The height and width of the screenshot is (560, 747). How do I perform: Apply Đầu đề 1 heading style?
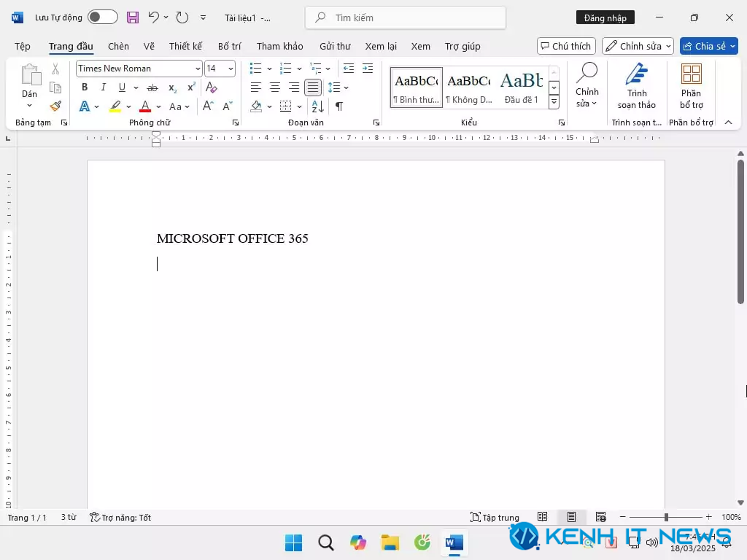click(x=522, y=87)
